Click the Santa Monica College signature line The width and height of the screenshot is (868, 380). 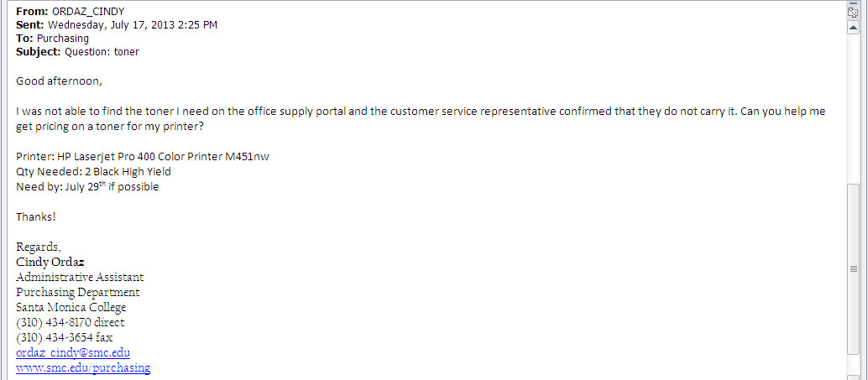pyautogui.click(x=71, y=307)
